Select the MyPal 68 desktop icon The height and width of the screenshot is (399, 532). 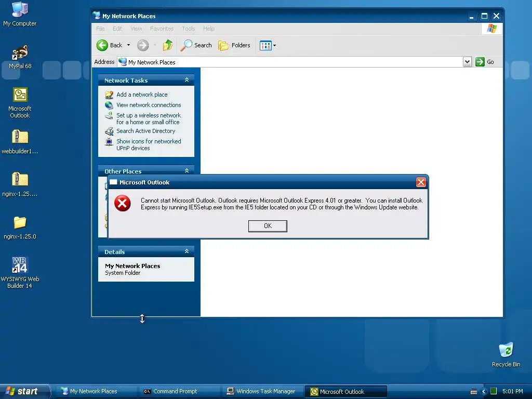(20, 57)
